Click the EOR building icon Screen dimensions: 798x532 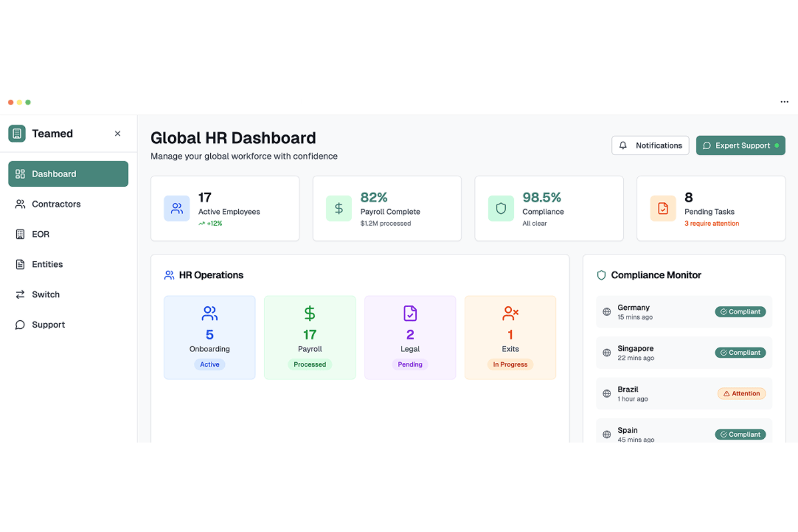(x=20, y=234)
